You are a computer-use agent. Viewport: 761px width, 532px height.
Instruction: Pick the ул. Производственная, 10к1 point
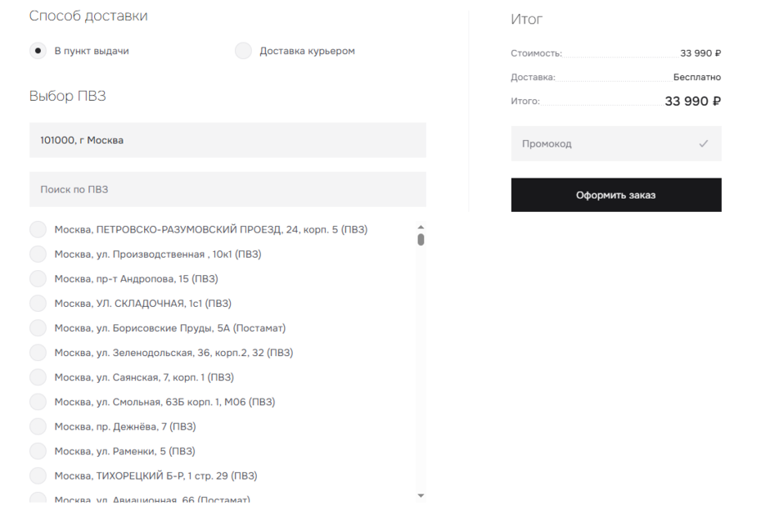[38, 255]
